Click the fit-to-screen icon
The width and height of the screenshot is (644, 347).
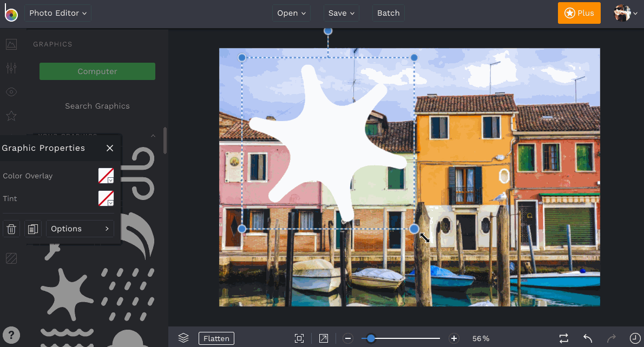299,338
